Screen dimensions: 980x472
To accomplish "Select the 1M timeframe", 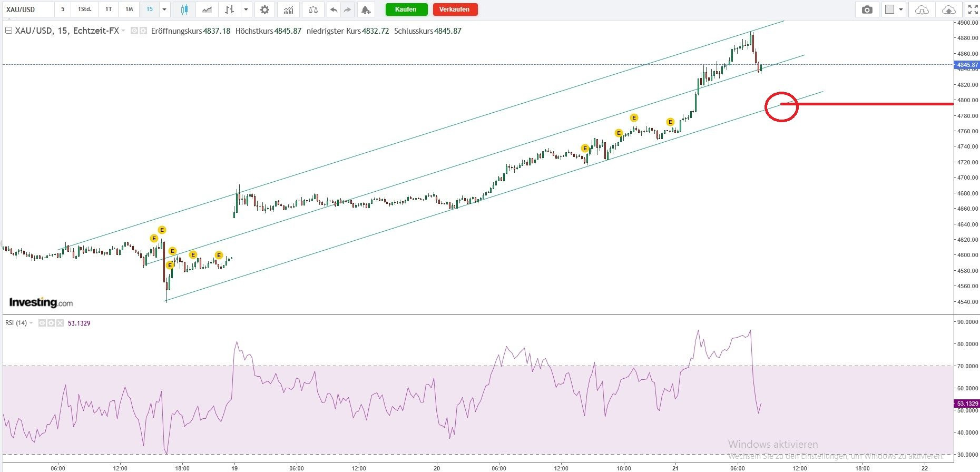I will tap(129, 9).
